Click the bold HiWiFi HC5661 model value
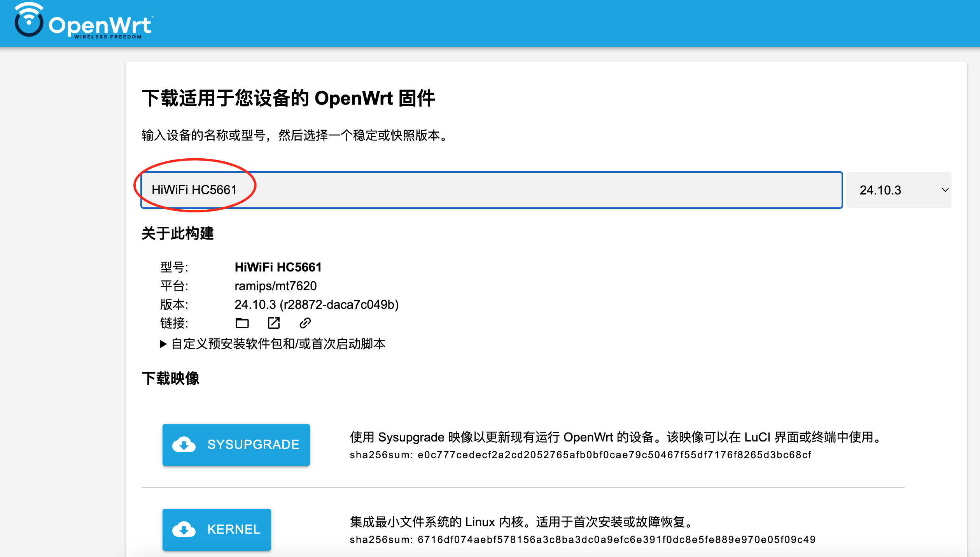Image resolution: width=980 pixels, height=557 pixels. point(278,267)
